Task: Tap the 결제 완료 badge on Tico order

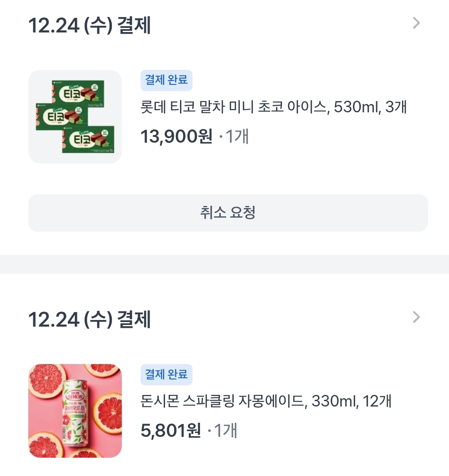Action: tap(166, 80)
